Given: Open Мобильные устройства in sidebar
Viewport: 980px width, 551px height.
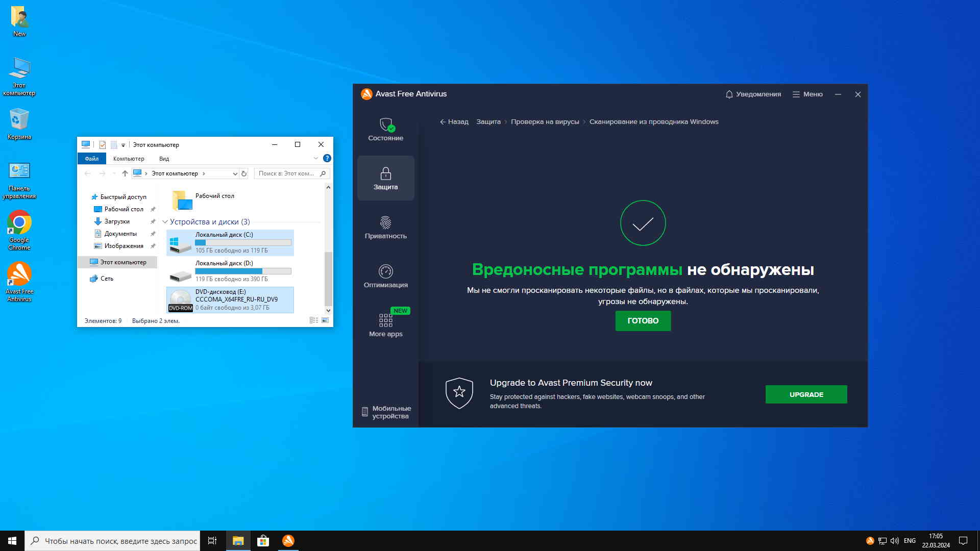Looking at the screenshot, I should 386,412.
